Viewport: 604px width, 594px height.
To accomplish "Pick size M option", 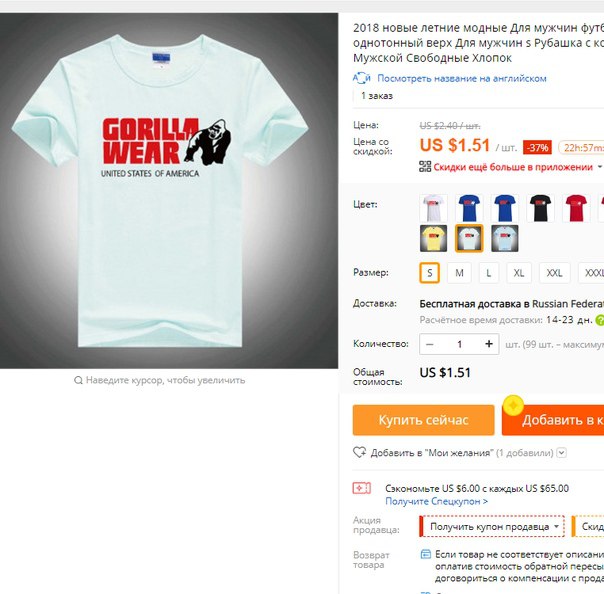I will 459,273.
